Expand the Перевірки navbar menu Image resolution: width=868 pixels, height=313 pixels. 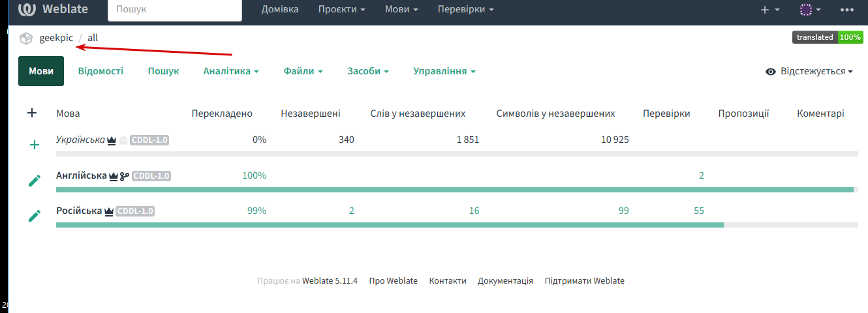466,10
